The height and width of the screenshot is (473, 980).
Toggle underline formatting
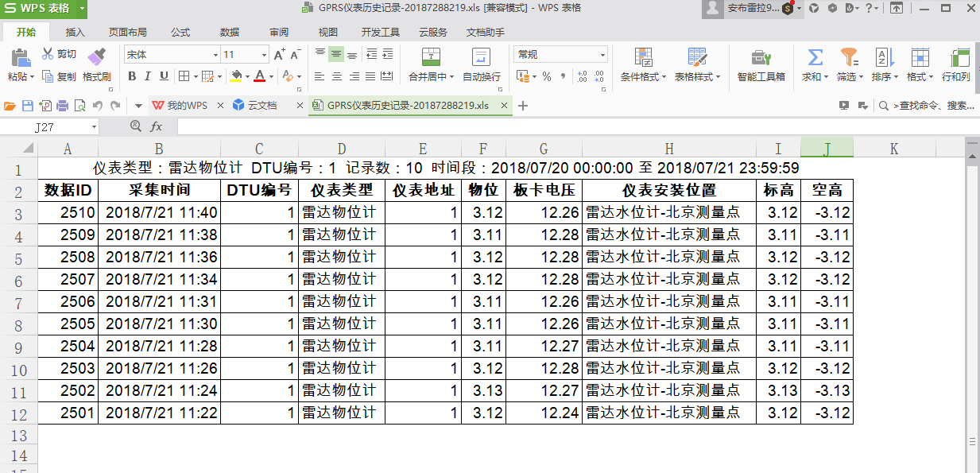(x=164, y=76)
